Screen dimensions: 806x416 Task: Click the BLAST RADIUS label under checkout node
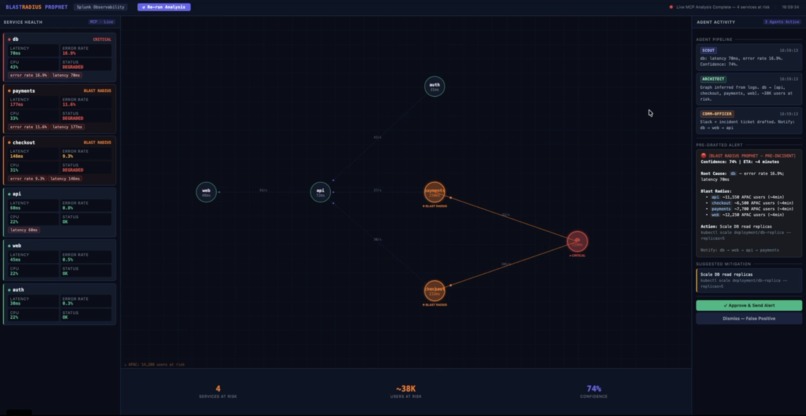click(434, 304)
